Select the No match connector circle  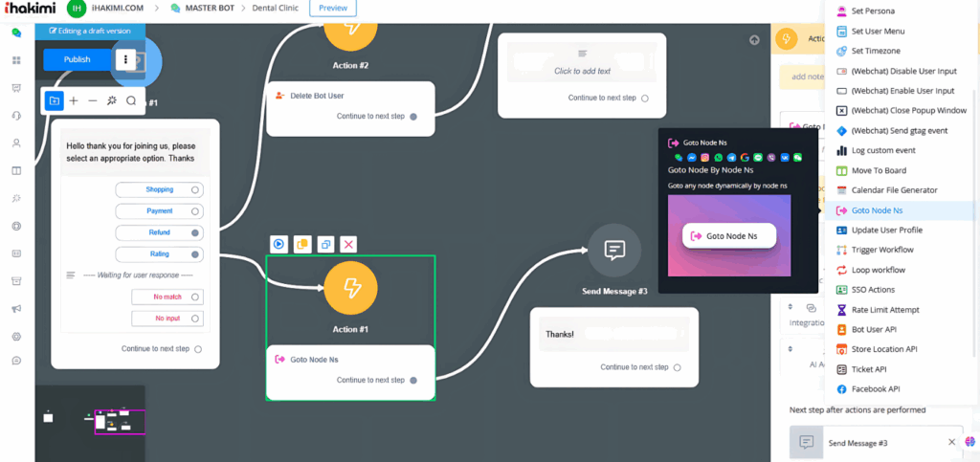pos(195,297)
